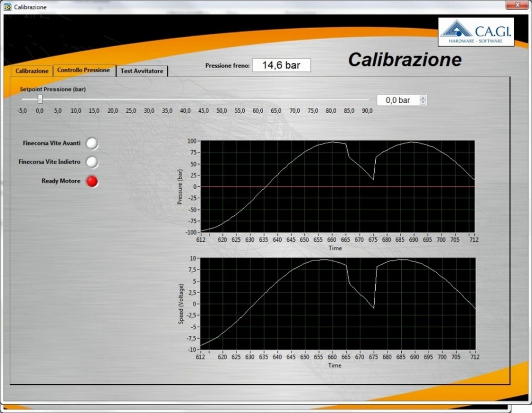This screenshot has width=532, height=413.
Task: Decrement the setpoint bar value with down arrow
Action: 423,102
